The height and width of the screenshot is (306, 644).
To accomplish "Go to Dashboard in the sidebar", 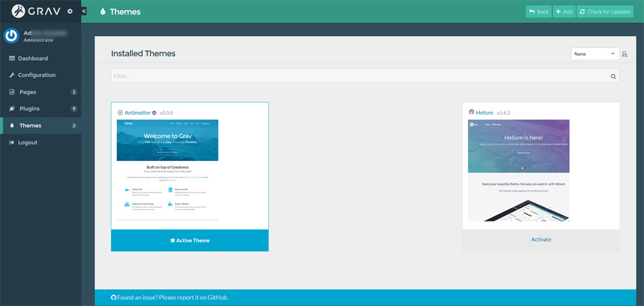I will (41, 58).
